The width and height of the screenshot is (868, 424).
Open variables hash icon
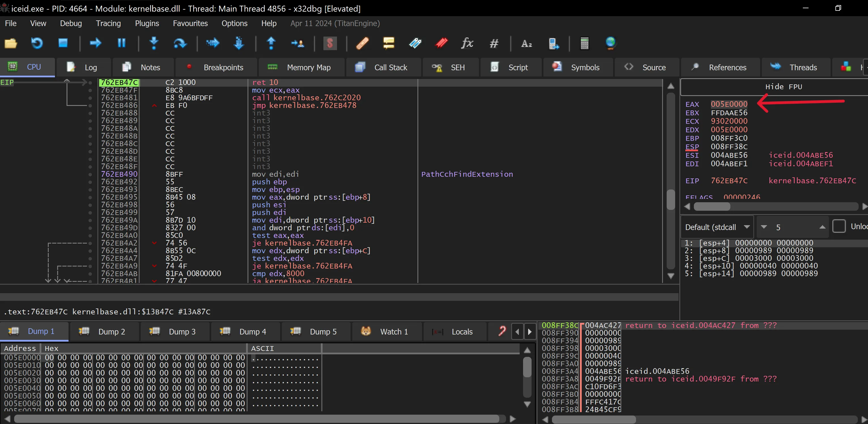[494, 43]
